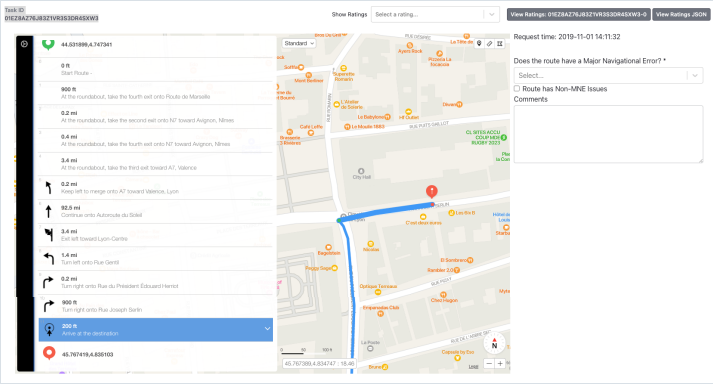Image resolution: width=713 pixels, height=385 pixels.
Task: Click the map region tool icon
Action: click(x=500, y=44)
